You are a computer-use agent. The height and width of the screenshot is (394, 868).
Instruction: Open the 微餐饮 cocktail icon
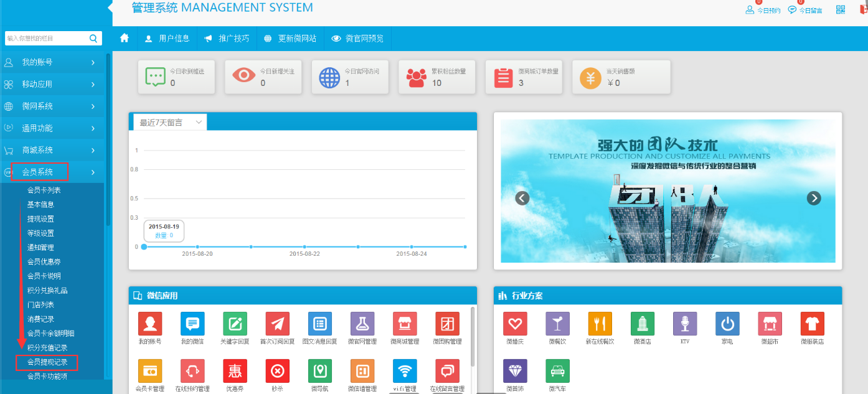[557, 324]
